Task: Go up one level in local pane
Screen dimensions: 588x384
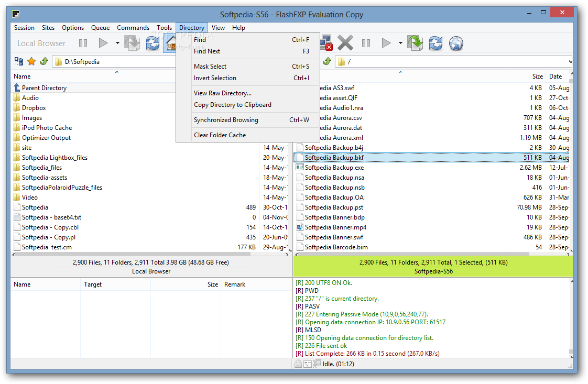Action: [44, 61]
